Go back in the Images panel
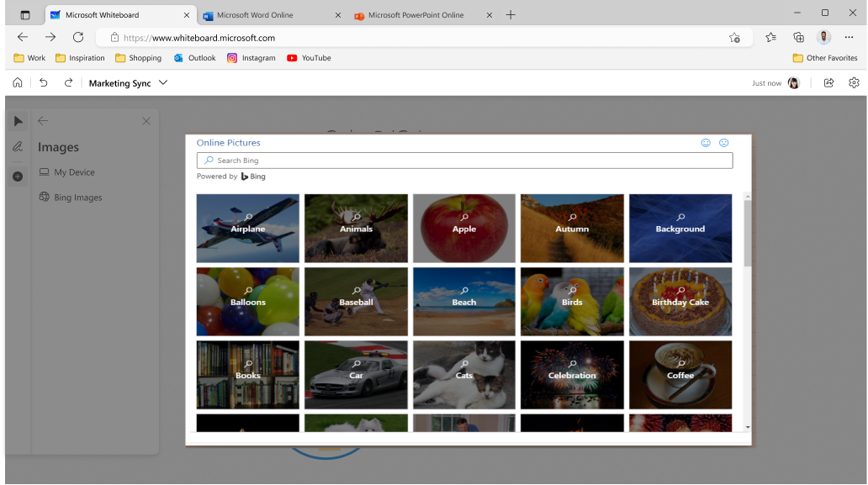Image resolution: width=868 pixels, height=485 pixels. tap(43, 120)
